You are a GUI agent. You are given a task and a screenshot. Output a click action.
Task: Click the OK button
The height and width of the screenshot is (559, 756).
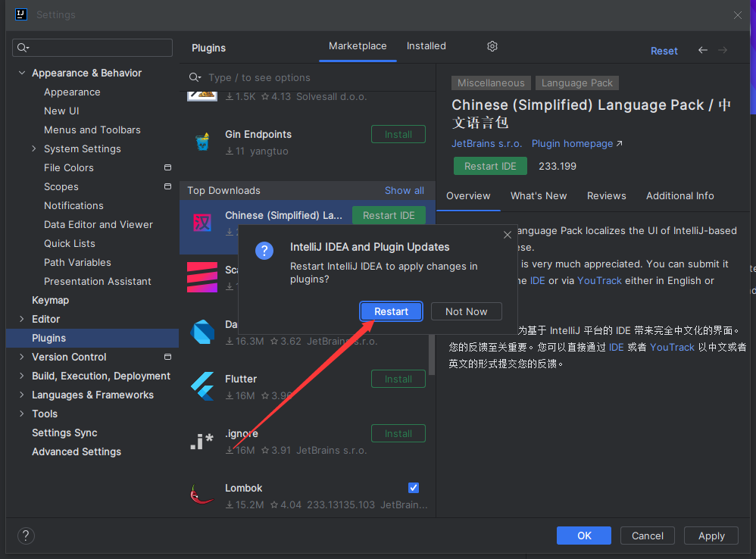tap(584, 536)
